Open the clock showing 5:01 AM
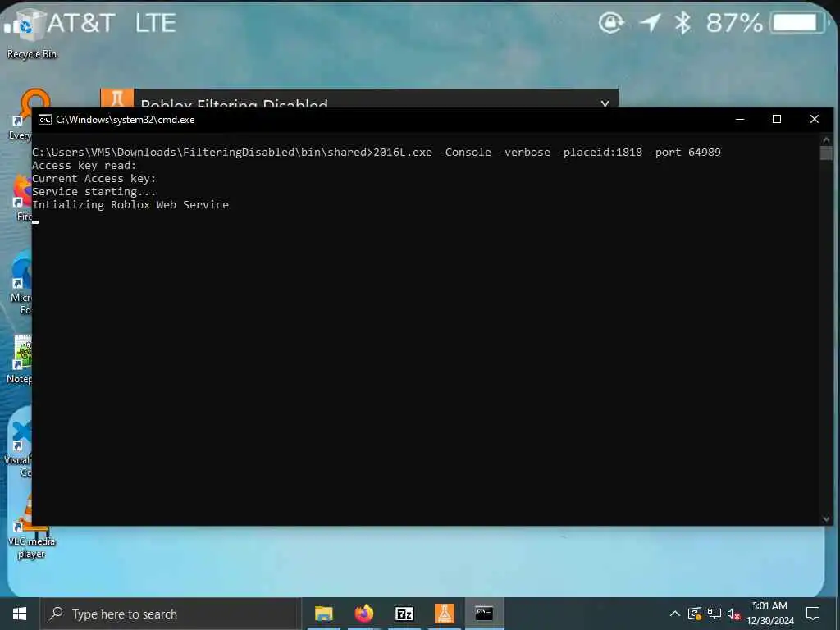840x630 pixels. point(769,606)
